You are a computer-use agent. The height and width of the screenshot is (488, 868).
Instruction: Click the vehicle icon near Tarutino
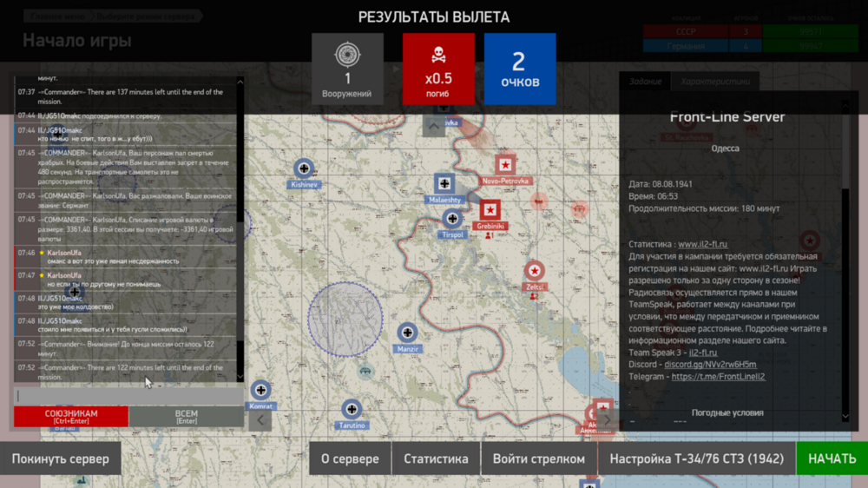coord(365,371)
